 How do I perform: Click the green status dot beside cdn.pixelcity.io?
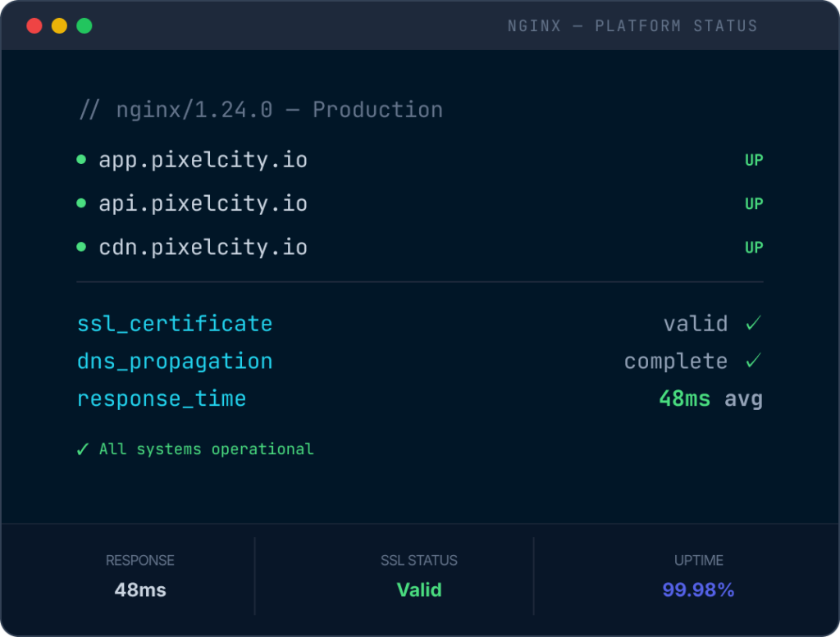pos(81,247)
